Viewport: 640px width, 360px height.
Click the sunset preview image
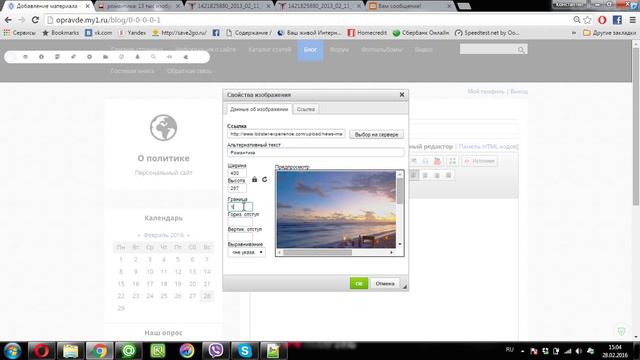336,209
